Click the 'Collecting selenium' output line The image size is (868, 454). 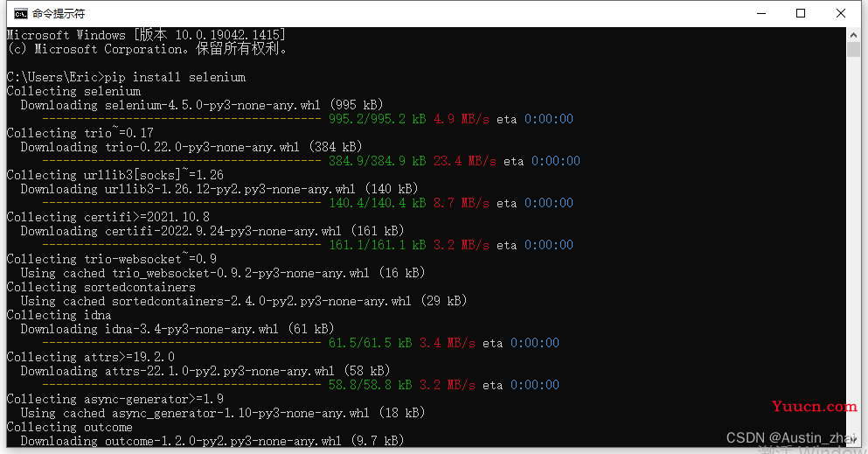[73, 91]
